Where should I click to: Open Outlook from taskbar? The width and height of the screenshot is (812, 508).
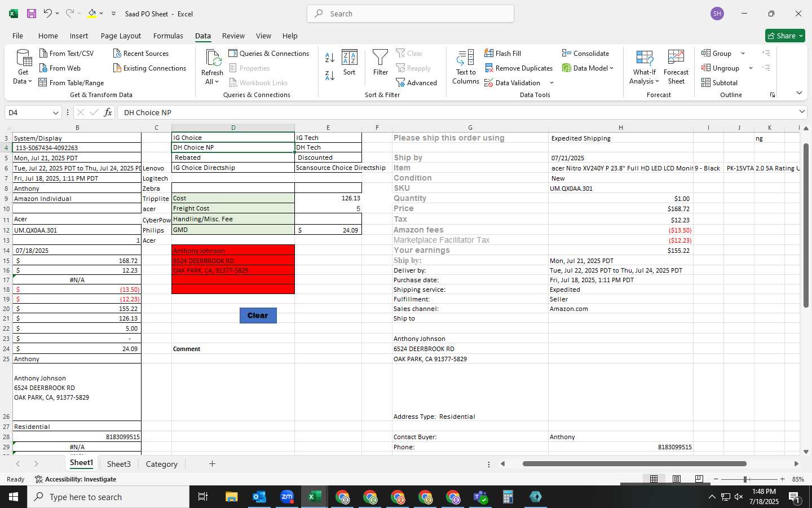pos(259,497)
